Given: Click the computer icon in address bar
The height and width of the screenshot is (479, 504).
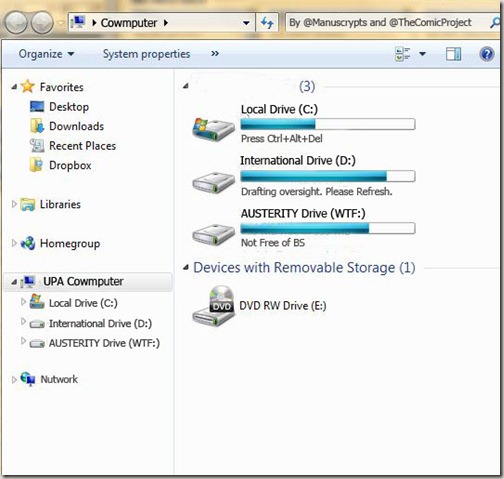Looking at the screenshot, I should [79, 23].
